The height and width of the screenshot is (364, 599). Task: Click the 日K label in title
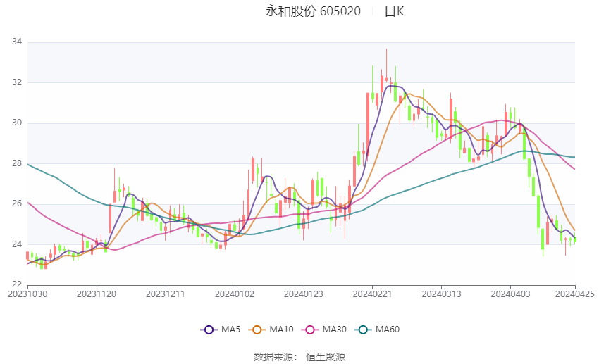click(394, 11)
